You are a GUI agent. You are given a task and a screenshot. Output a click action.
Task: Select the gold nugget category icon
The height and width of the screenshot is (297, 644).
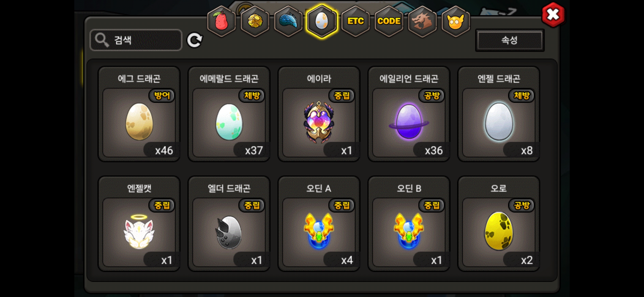(255, 21)
